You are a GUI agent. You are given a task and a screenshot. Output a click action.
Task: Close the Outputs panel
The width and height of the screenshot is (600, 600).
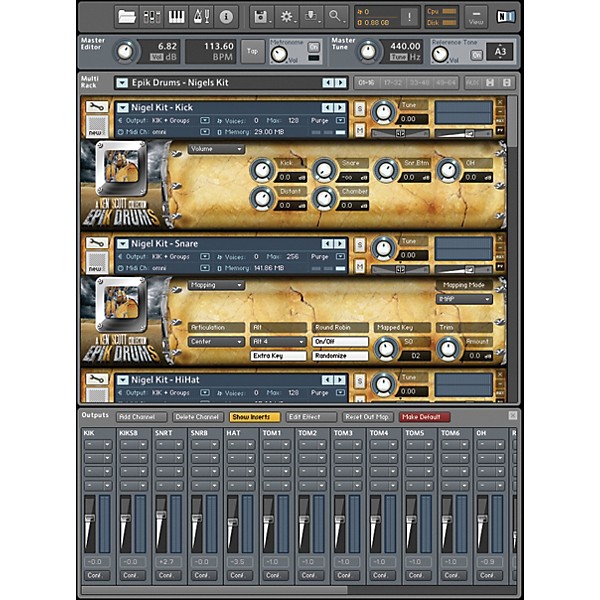(x=512, y=416)
